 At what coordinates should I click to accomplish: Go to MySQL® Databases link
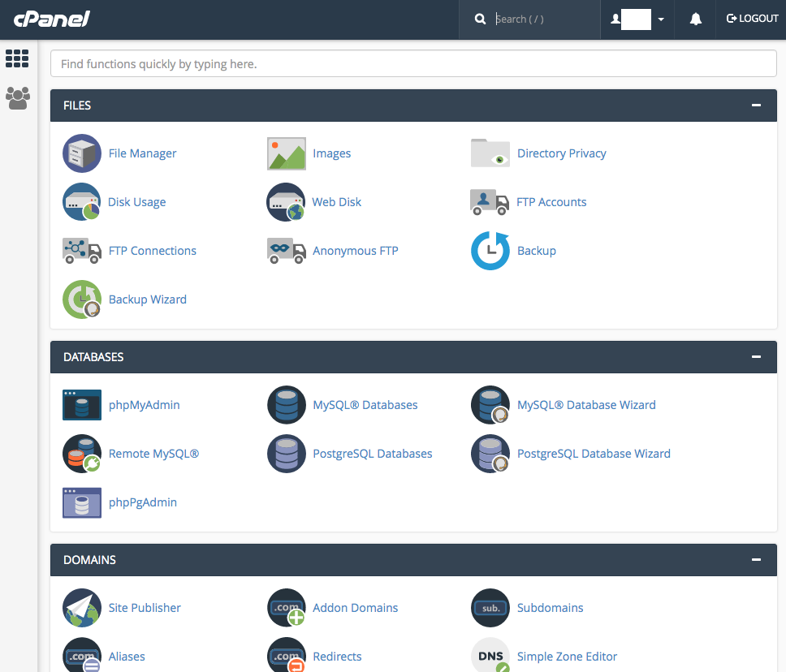[365, 405]
